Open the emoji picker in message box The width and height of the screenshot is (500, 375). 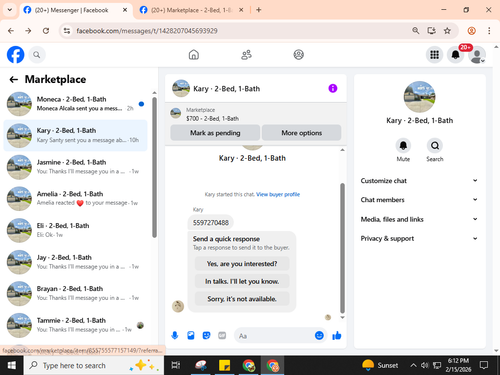[319, 335]
